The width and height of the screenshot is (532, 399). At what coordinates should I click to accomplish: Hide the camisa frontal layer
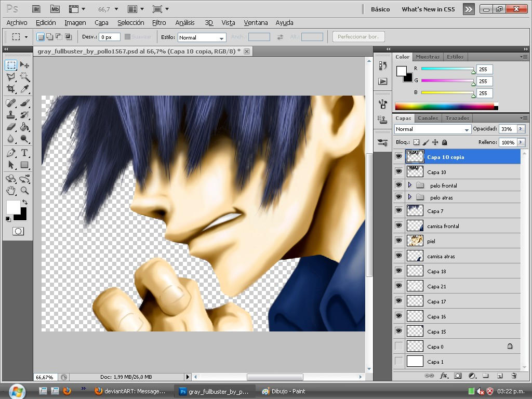tap(399, 225)
